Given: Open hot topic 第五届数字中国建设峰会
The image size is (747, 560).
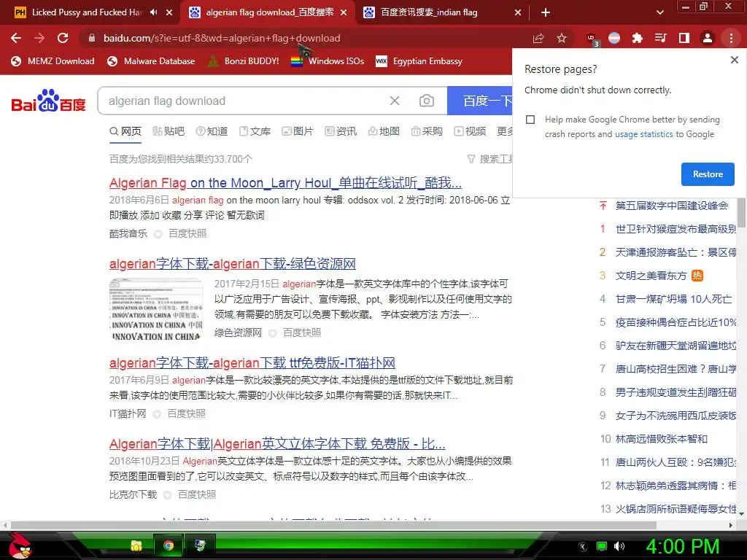Looking at the screenshot, I should (672, 206).
